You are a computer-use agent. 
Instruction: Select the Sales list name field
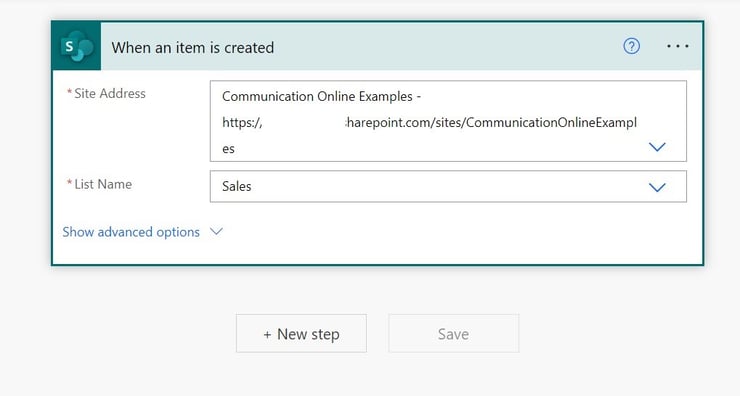448,186
